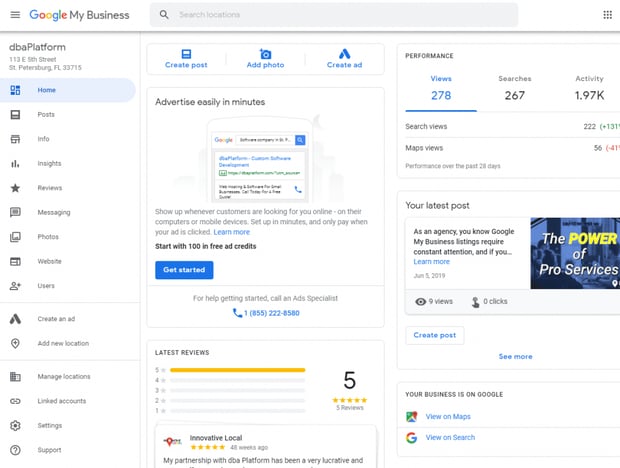This screenshot has width=620, height=468.
Task: Click the Add new location pin icon
Action: coord(15,343)
